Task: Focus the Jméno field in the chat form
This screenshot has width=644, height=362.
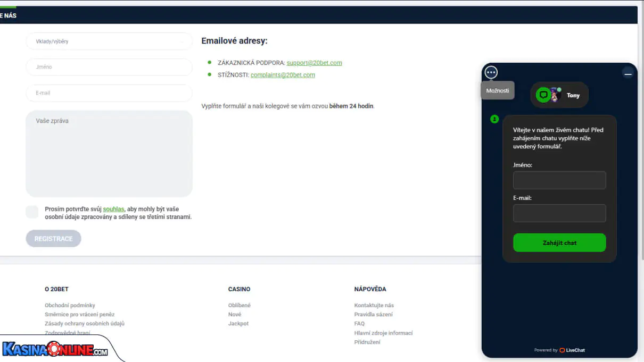Action: (559, 180)
